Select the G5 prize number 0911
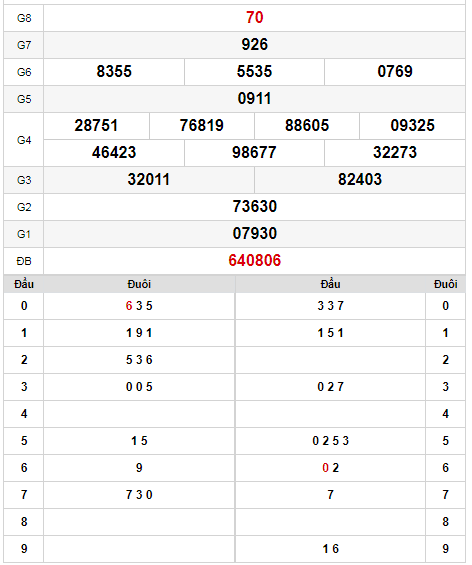Image resolution: width=472 pixels, height=565 pixels. click(254, 98)
